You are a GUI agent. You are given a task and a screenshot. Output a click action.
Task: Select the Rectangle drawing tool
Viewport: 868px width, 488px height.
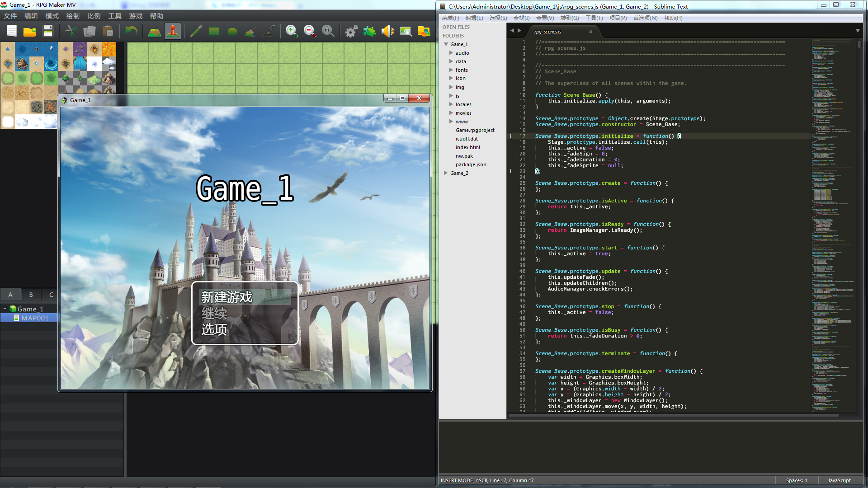click(214, 31)
